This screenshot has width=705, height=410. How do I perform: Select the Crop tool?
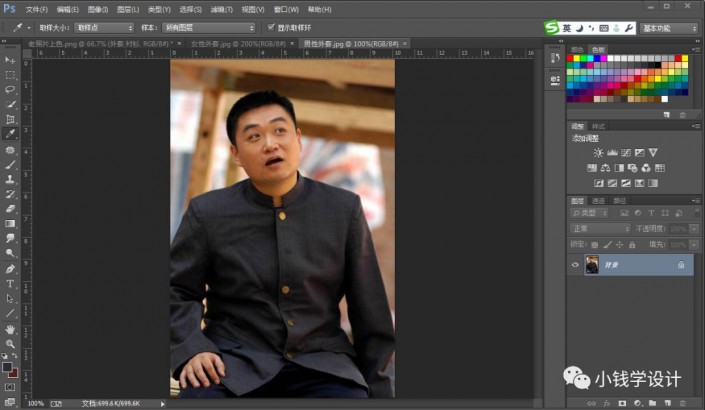[x=11, y=119]
